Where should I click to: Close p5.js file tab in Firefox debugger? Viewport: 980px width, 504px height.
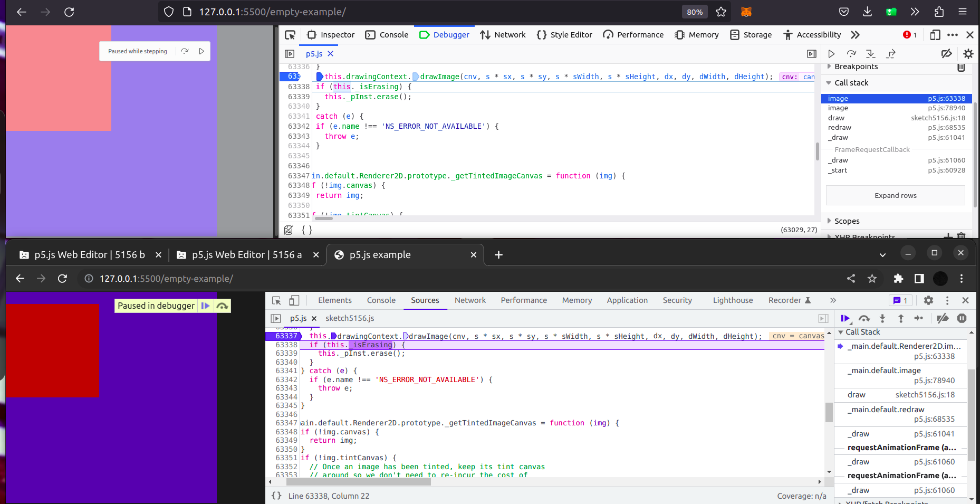331,54
